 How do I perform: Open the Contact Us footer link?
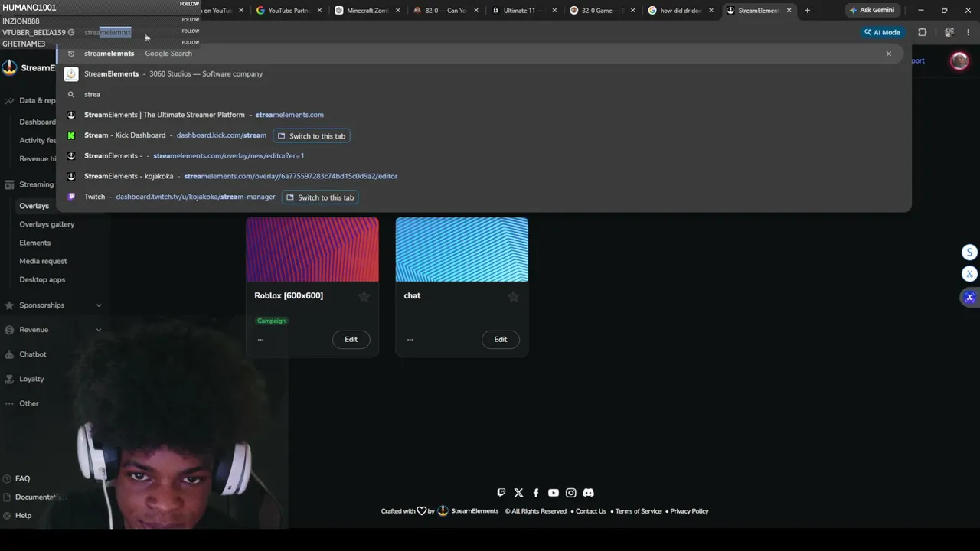click(591, 511)
